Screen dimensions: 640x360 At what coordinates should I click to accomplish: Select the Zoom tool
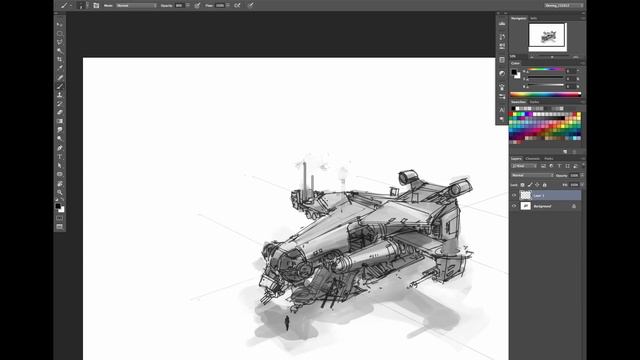tap(60, 192)
